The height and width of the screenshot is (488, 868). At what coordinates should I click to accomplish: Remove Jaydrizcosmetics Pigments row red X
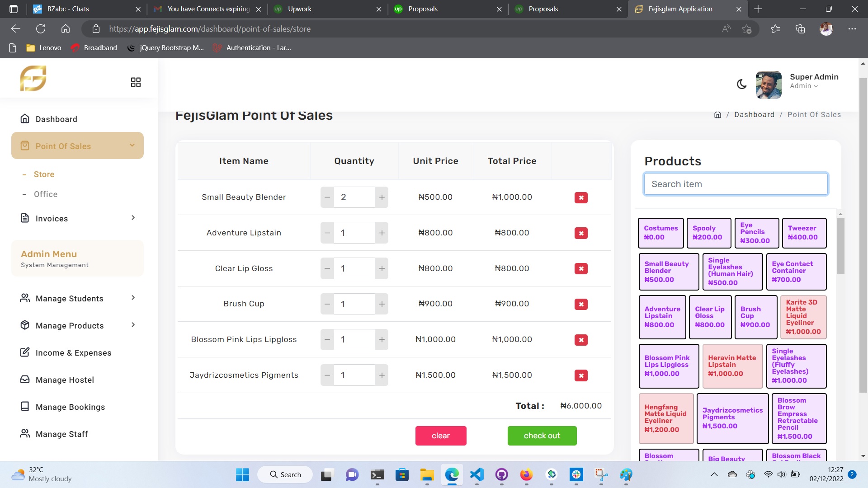581,375
